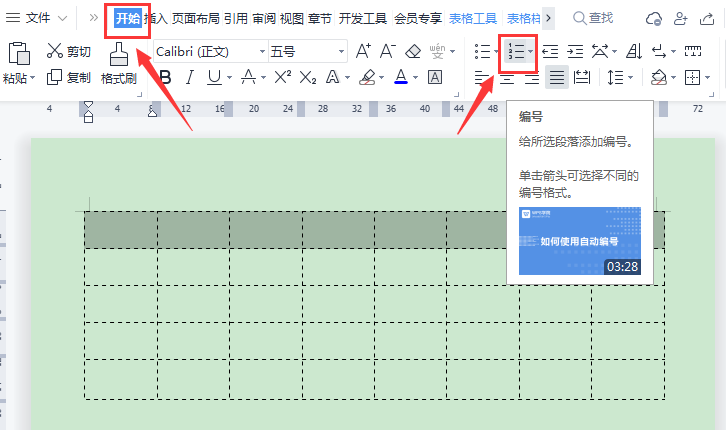Viewport: 726px width, 430px height.
Task: Toggle Underline formatting
Action: (x=214, y=77)
